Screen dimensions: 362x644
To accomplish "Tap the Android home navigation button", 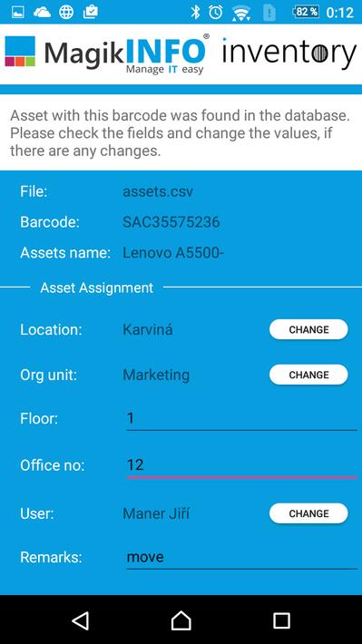I will pyautogui.click(x=181, y=620).
